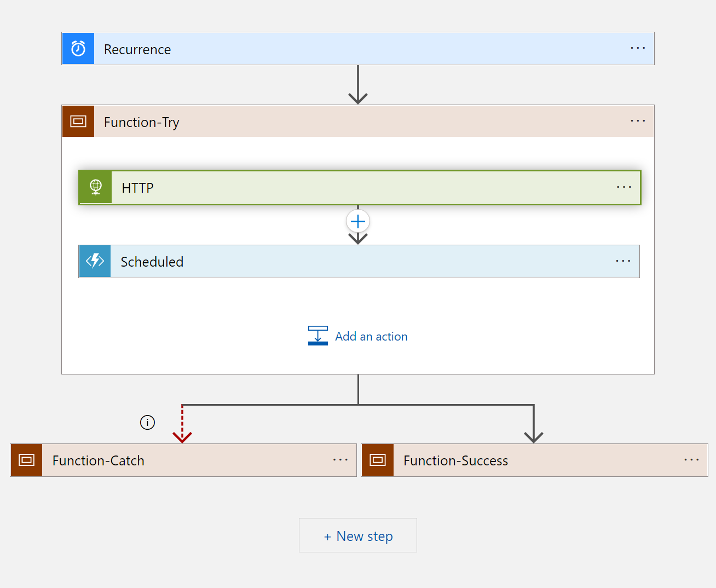716x588 pixels.
Task: Open the Function-Catch ellipsis menu
Action: pyautogui.click(x=340, y=460)
